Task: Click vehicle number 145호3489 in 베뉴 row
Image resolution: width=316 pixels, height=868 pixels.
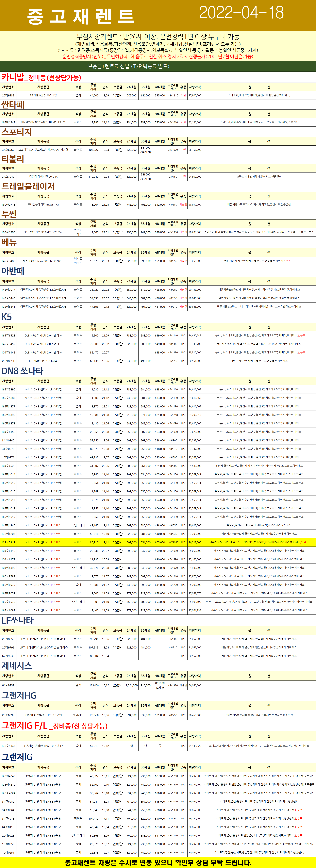Action: coord(8,261)
